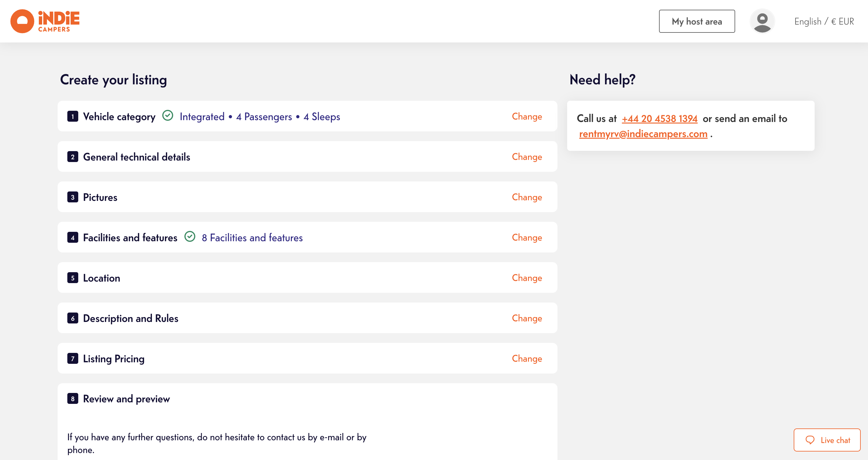This screenshot has width=868, height=460.
Task: Change the Vehicle category section
Action: [527, 116]
